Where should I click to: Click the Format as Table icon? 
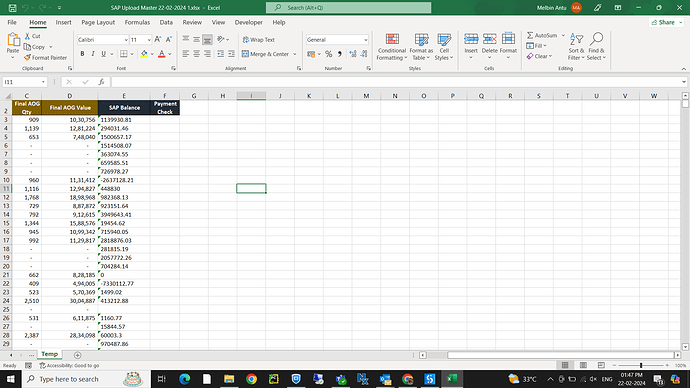tap(421, 40)
